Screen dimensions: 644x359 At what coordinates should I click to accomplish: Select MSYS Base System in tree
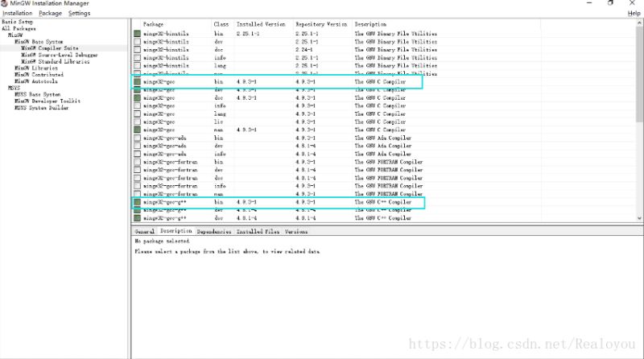(37, 94)
